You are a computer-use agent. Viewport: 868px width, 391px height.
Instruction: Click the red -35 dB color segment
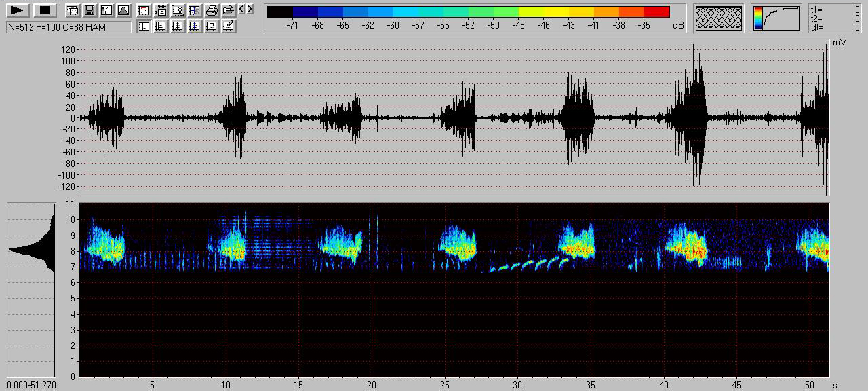[x=656, y=12]
